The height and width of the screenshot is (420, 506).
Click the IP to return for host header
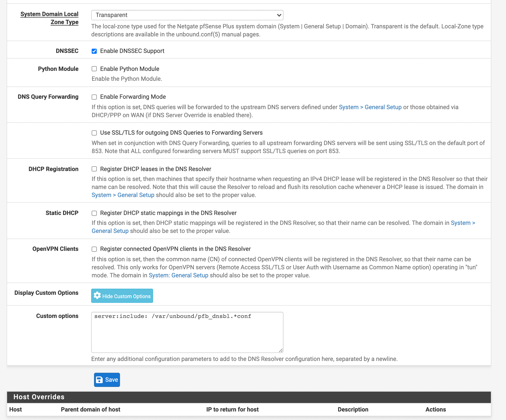[x=232, y=409]
